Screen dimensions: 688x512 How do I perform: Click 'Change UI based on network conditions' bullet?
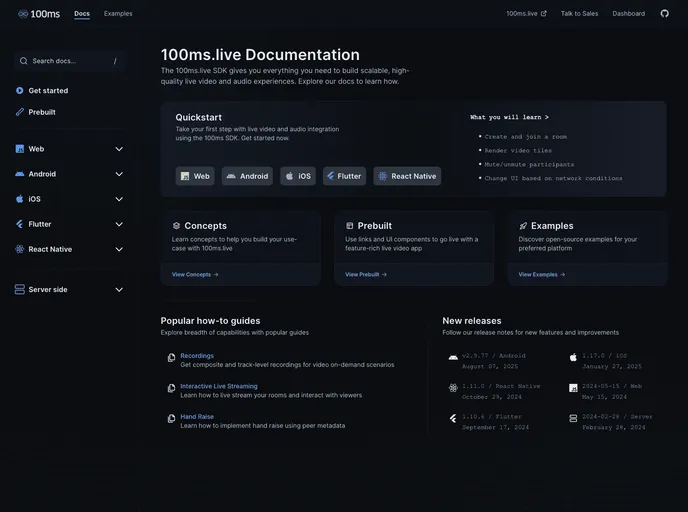point(553,178)
